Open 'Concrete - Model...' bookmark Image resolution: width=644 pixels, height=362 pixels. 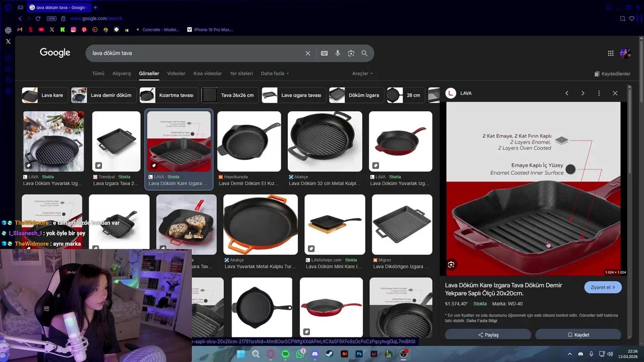(157, 30)
